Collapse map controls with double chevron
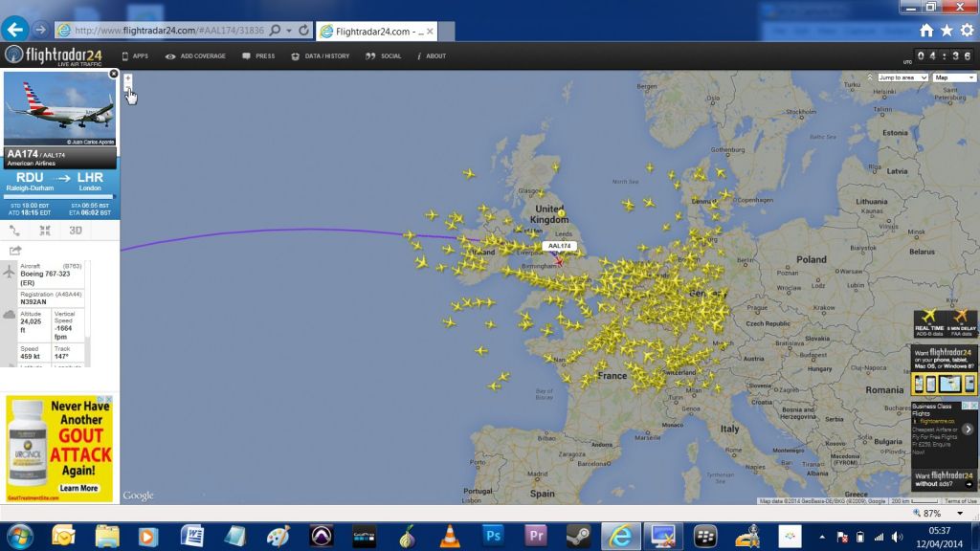The width and height of the screenshot is (980, 551). (869, 77)
